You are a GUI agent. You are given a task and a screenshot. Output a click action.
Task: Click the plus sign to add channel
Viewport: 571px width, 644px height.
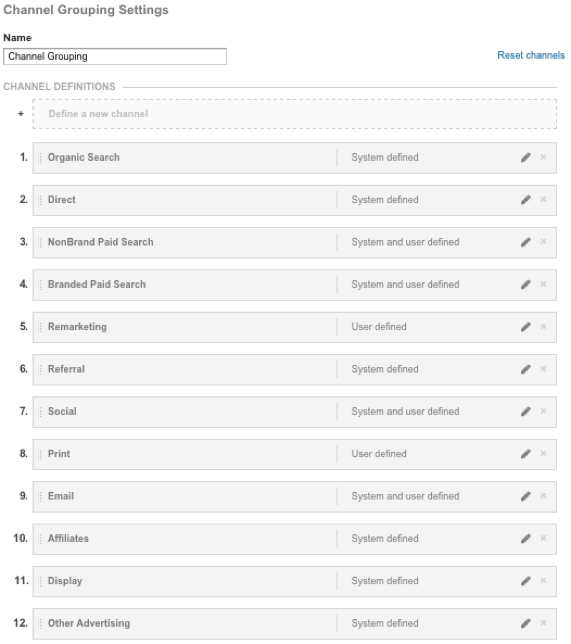tap(21, 114)
